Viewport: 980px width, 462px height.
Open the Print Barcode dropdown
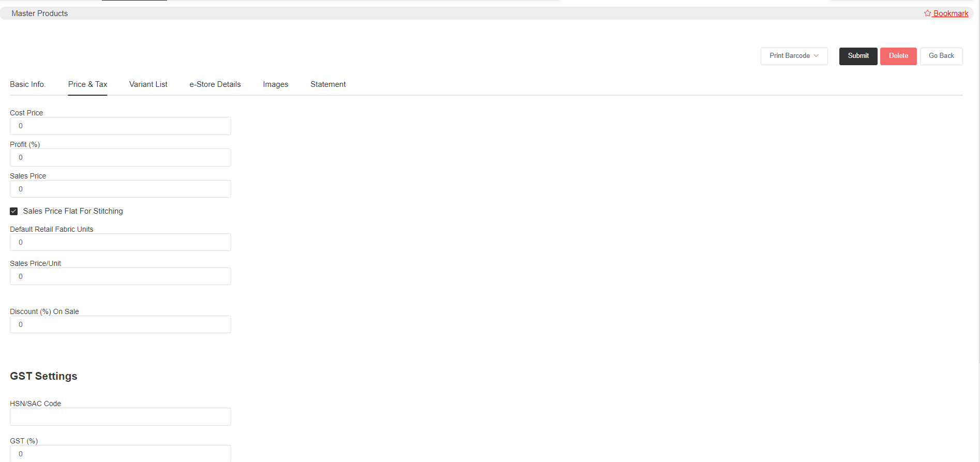pos(794,56)
